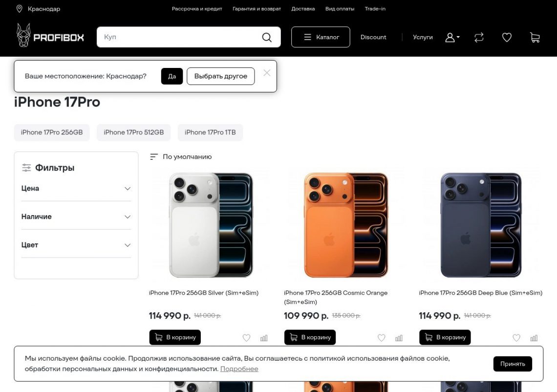Open the product comparison arrows icon in header
Image resolution: width=557 pixels, height=392 pixels.
pyautogui.click(x=479, y=38)
